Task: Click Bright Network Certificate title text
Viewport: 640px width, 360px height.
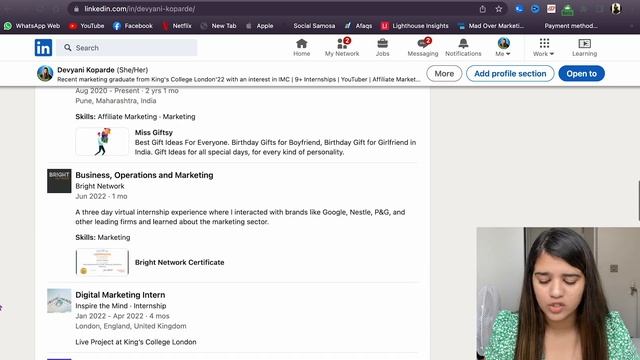Action: (x=180, y=262)
